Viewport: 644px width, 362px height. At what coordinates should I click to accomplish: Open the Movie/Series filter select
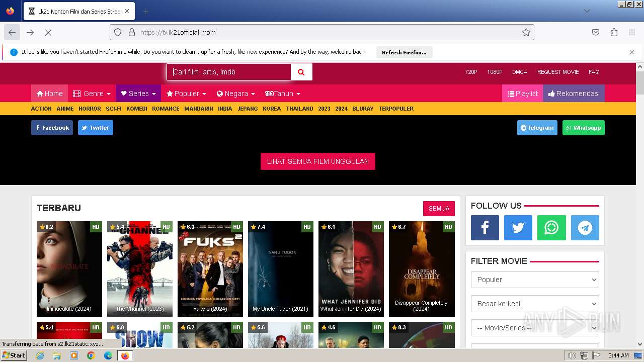click(535, 328)
